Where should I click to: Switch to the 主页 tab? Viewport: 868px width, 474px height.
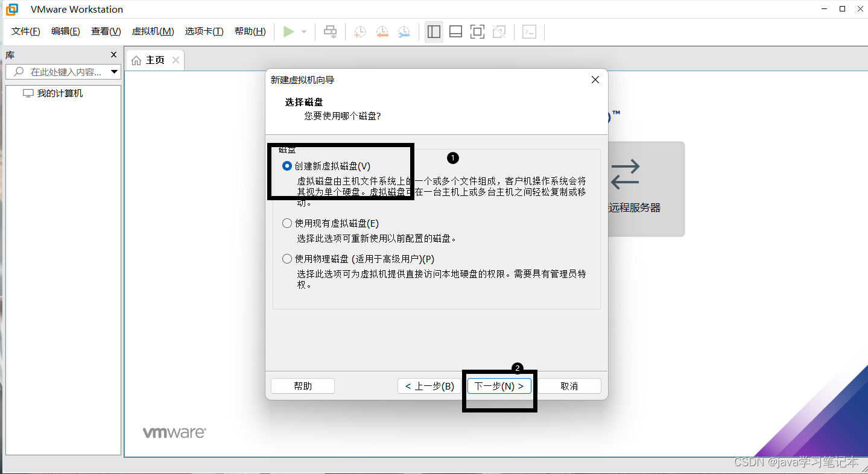pos(155,60)
